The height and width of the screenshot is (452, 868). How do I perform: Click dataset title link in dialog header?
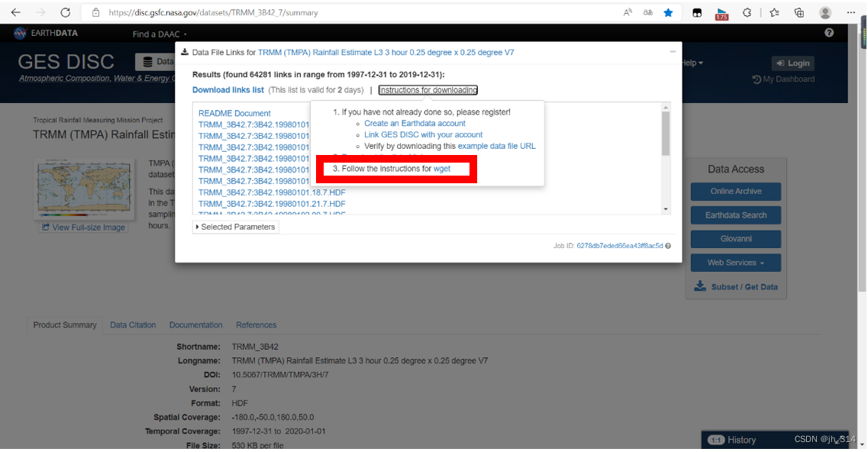(x=386, y=52)
